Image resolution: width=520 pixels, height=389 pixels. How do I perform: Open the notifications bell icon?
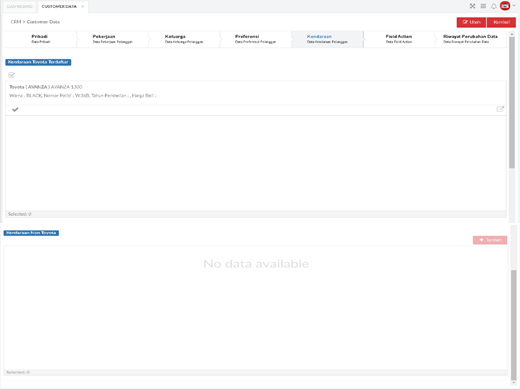click(494, 6)
